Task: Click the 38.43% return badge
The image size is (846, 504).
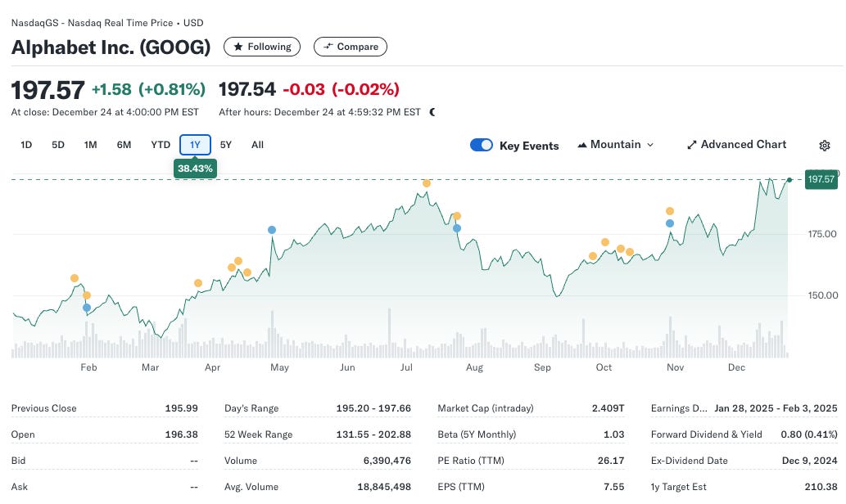Action: (195, 169)
